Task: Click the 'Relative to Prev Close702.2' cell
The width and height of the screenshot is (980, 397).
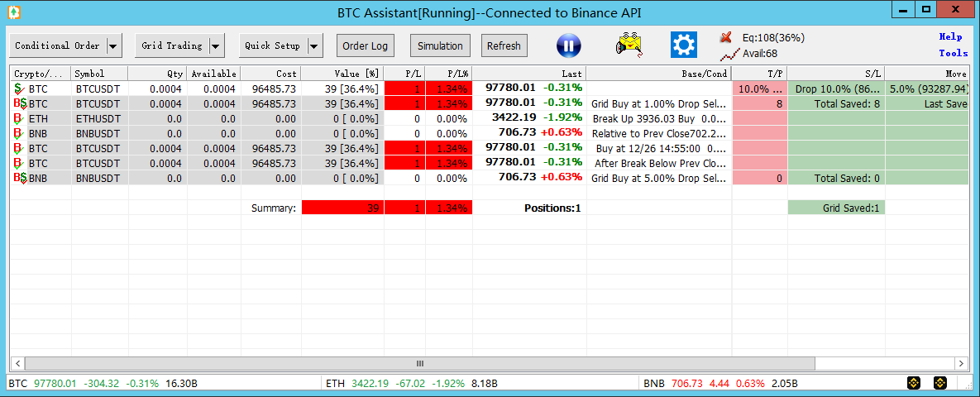Action: click(659, 133)
